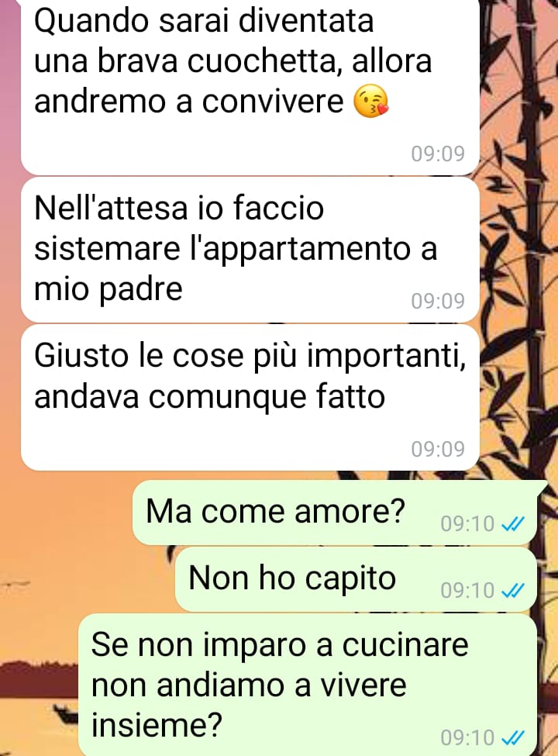Image resolution: width=558 pixels, height=756 pixels.
Task: Tap 09:10 timestamp on 'Ma come amore?'
Action: [467, 523]
